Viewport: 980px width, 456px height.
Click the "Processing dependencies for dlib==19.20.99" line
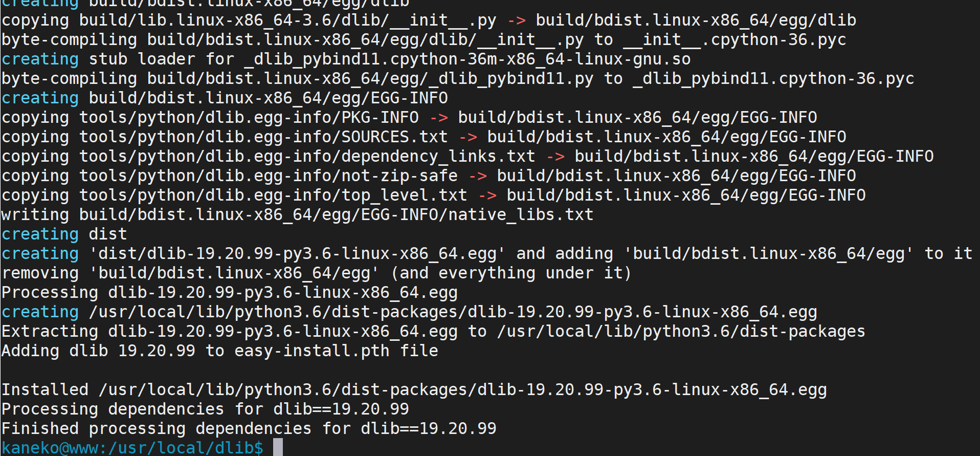click(x=205, y=409)
